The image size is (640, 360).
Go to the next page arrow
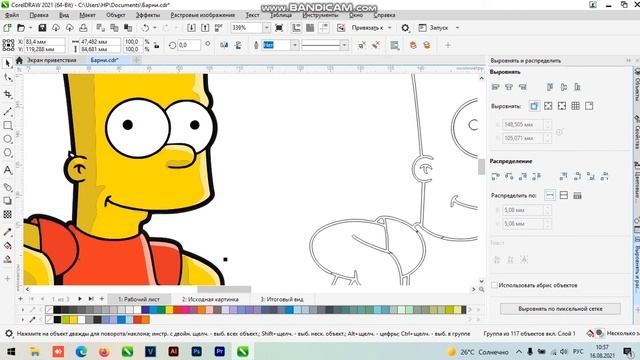80,299
